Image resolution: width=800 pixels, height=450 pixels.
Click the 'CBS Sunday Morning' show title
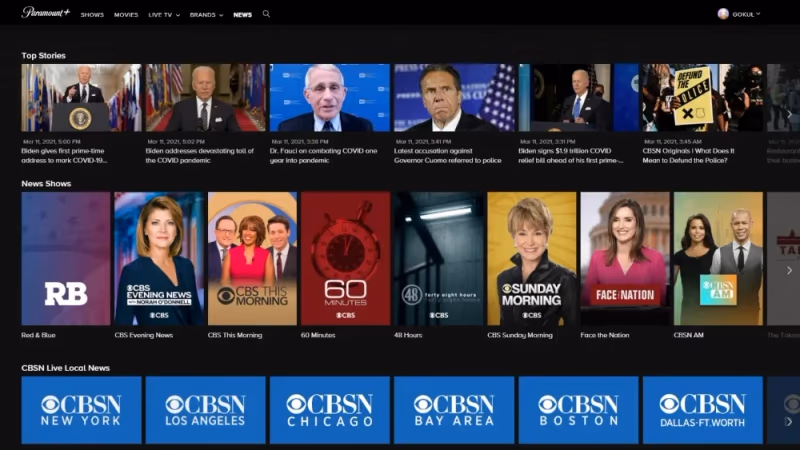(520, 335)
